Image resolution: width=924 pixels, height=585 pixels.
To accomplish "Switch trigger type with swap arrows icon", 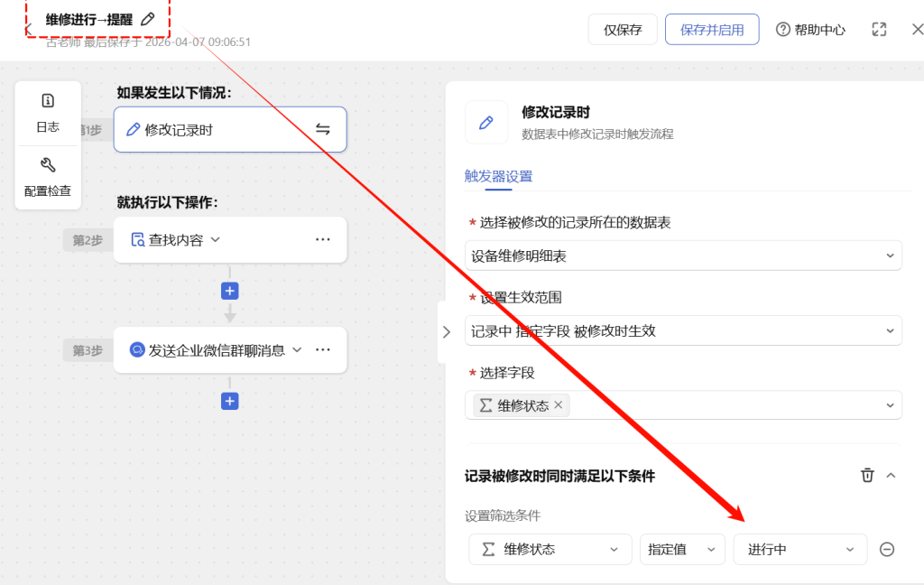I will coord(323,129).
